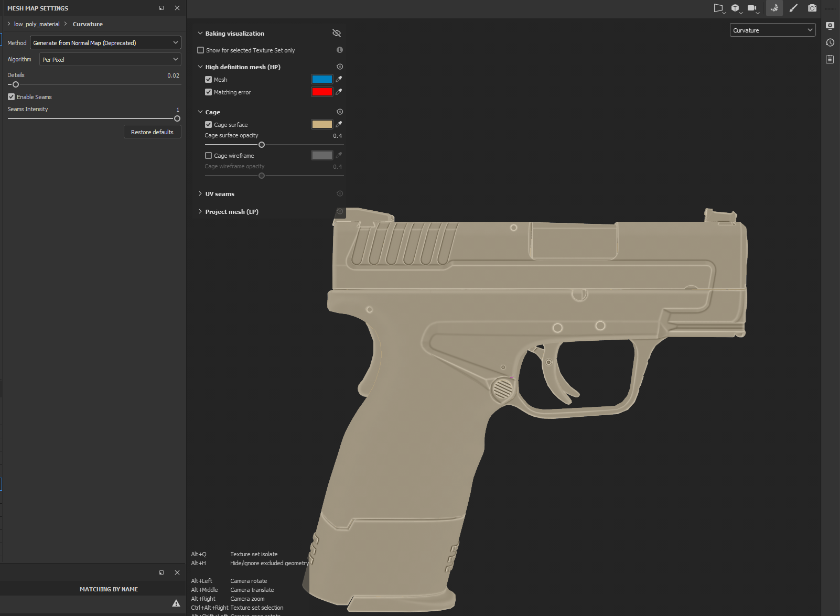The width and height of the screenshot is (840, 616).
Task: Select the Painting mode brush icon
Action: (793, 8)
